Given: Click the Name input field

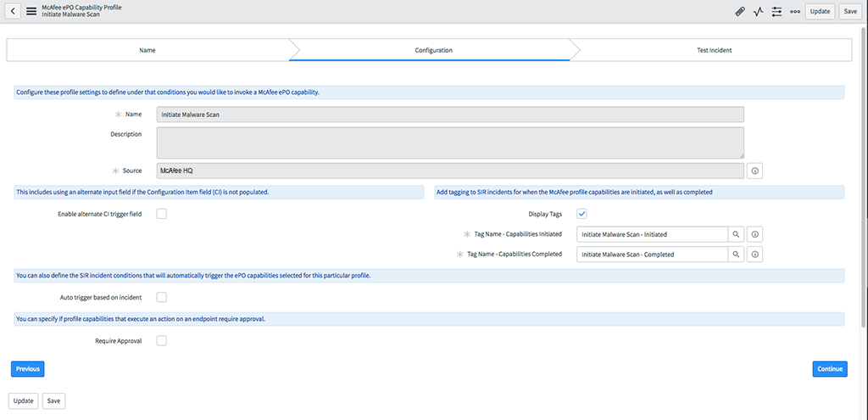Looking at the screenshot, I should click(450, 115).
